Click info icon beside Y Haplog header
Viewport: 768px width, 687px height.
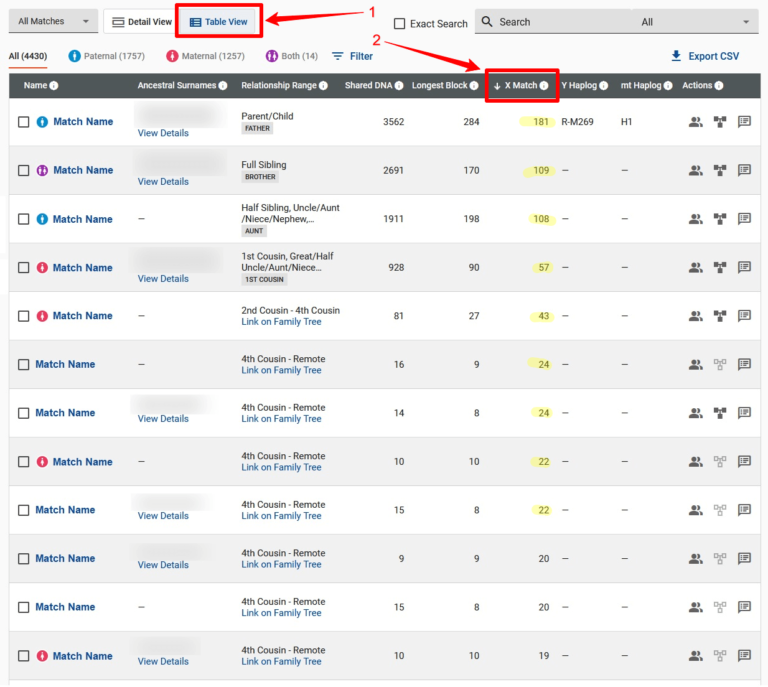coord(603,86)
